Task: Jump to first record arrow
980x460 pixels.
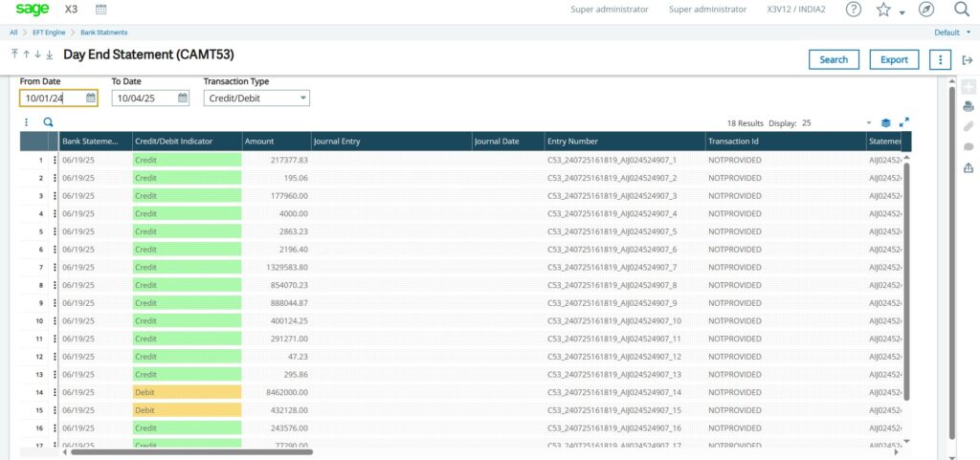Action: pyautogui.click(x=14, y=55)
